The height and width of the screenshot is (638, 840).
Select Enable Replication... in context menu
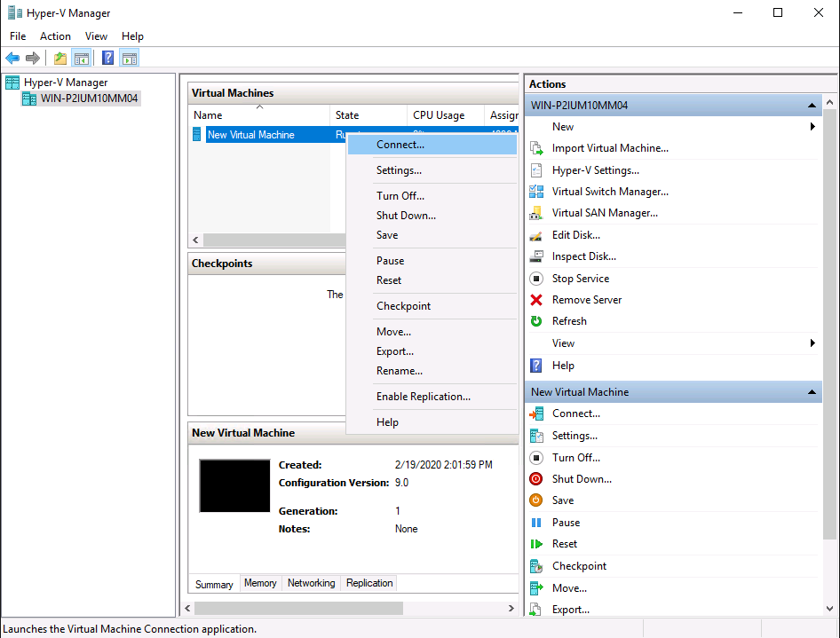pyautogui.click(x=424, y=397)
